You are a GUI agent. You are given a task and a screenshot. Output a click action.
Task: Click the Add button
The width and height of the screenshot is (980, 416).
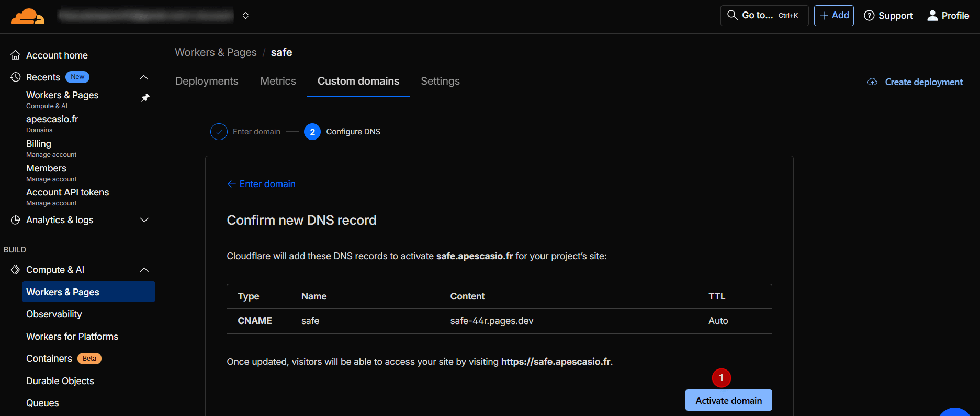point(834,16)
